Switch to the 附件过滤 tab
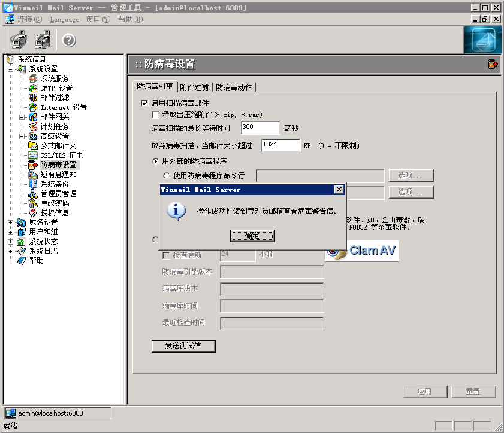Viewport: 504px width, 433px height. point(195,87)
